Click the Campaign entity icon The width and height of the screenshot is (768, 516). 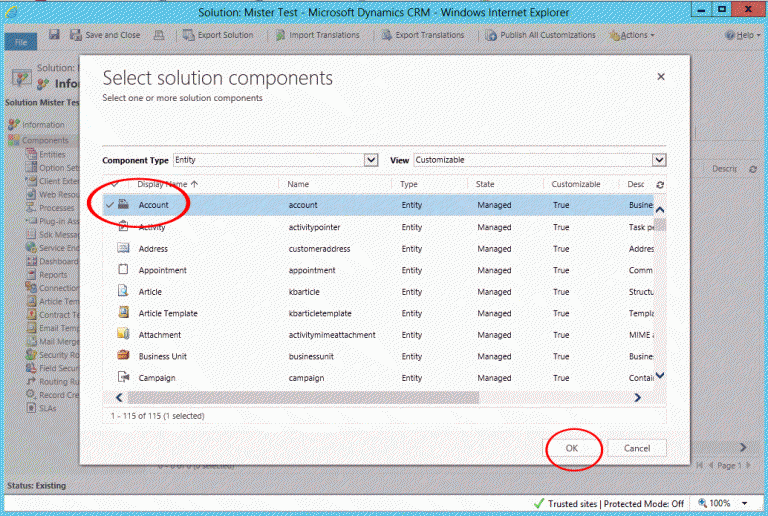(123, 377)
